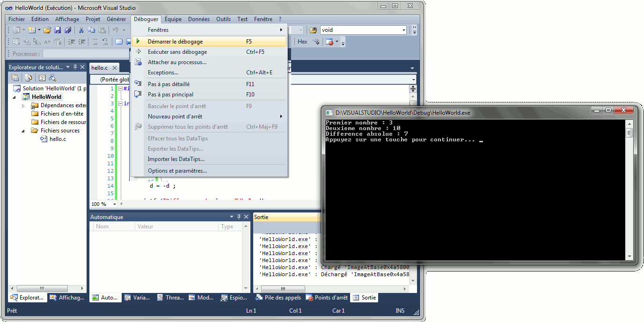The width and height of the screenshot is (644, 322).
Task: Click View Code icon in Solution Explorer
Action: click(42, 78)
